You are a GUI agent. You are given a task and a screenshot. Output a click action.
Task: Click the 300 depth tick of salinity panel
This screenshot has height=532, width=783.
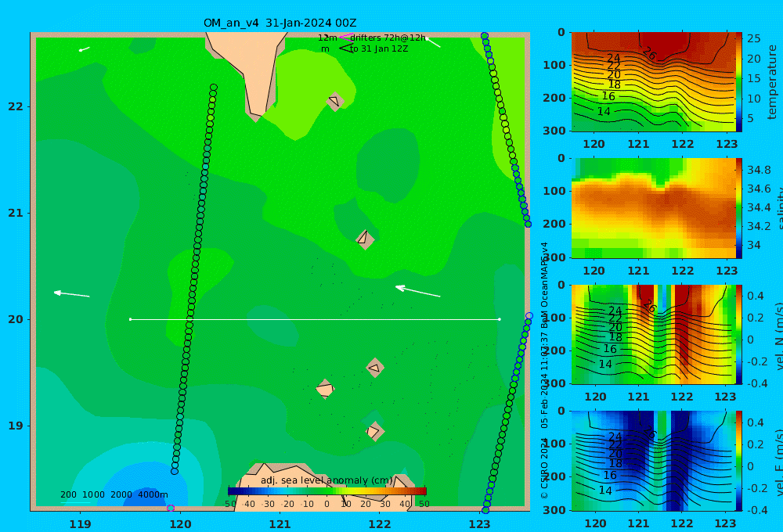point(554,257)
